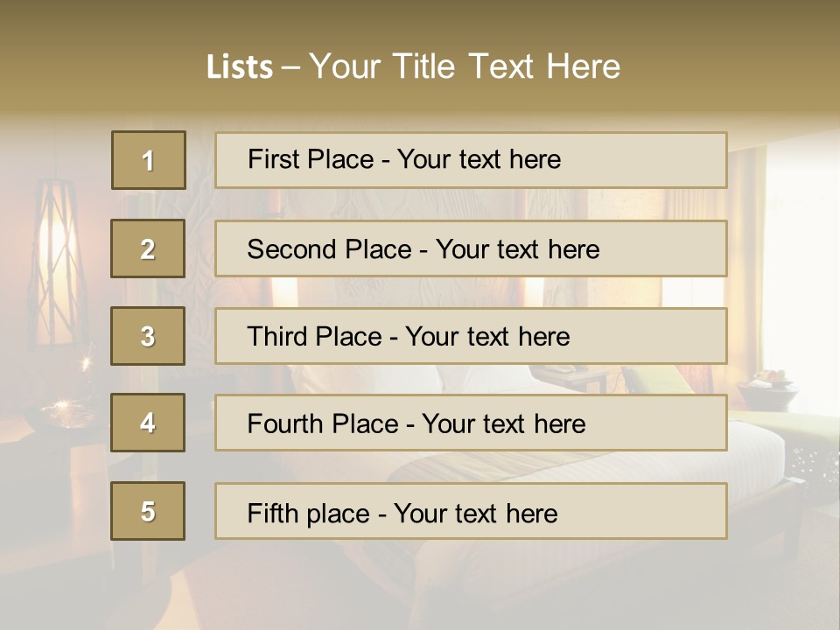Click the Second Place text box
Viewport: 840px width, 630px height.
tap(471, 248)
